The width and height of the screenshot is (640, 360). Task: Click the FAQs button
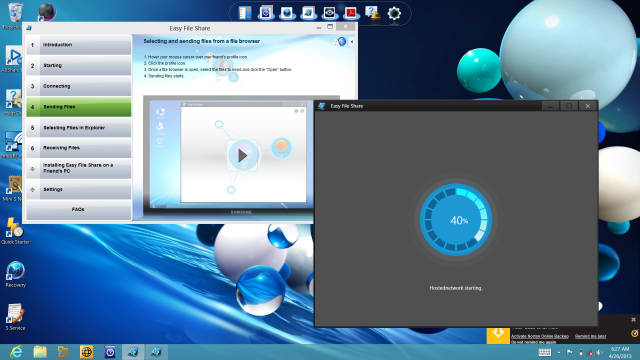pos(78,210)
